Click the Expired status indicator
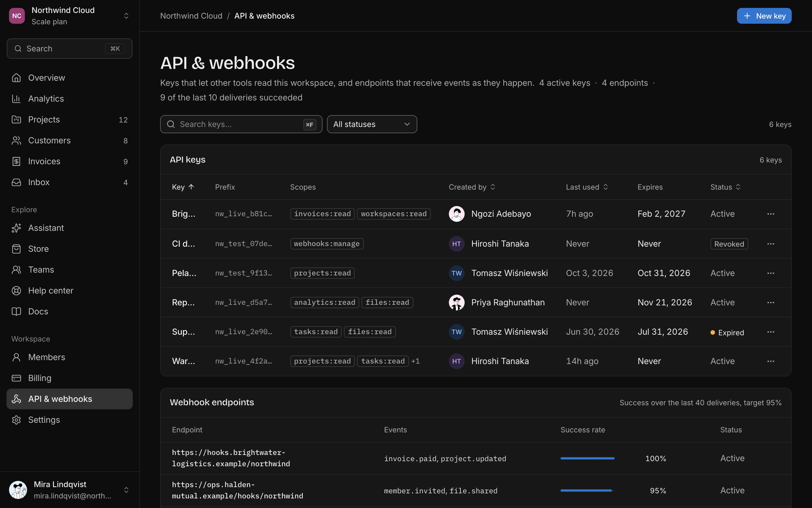Screen dimensions: 812x508 pyautogui.click(x=727, y=333)
